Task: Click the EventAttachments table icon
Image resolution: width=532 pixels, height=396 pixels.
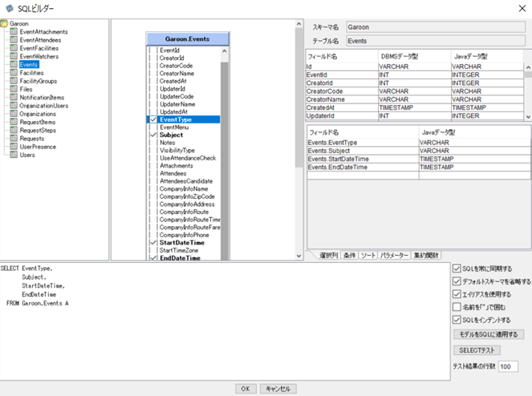Action: click(x=14, y=31)
